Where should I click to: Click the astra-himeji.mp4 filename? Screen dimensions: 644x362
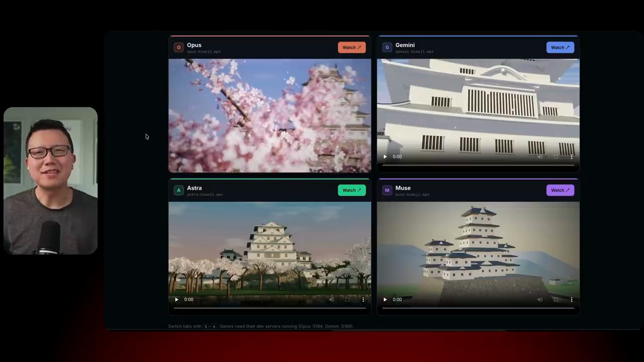tap(205, 195)
